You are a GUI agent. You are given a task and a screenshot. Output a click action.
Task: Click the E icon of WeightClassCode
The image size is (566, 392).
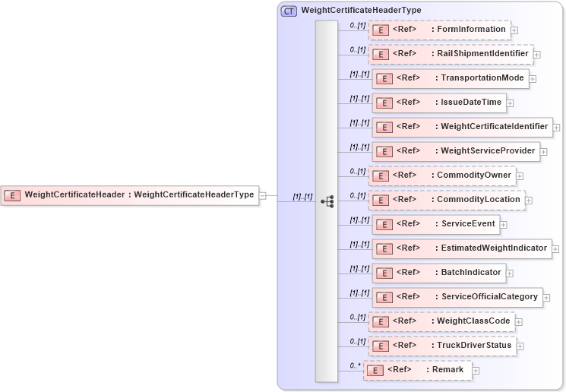381,322
